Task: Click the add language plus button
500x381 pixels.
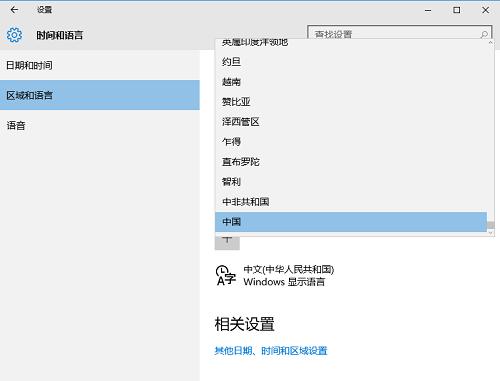Action: 227,243
